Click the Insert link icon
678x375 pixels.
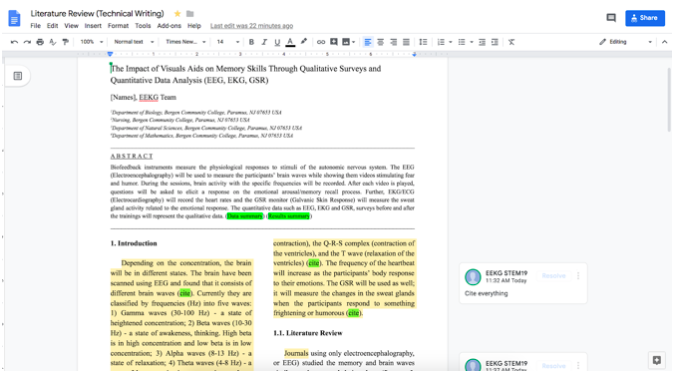321,42
